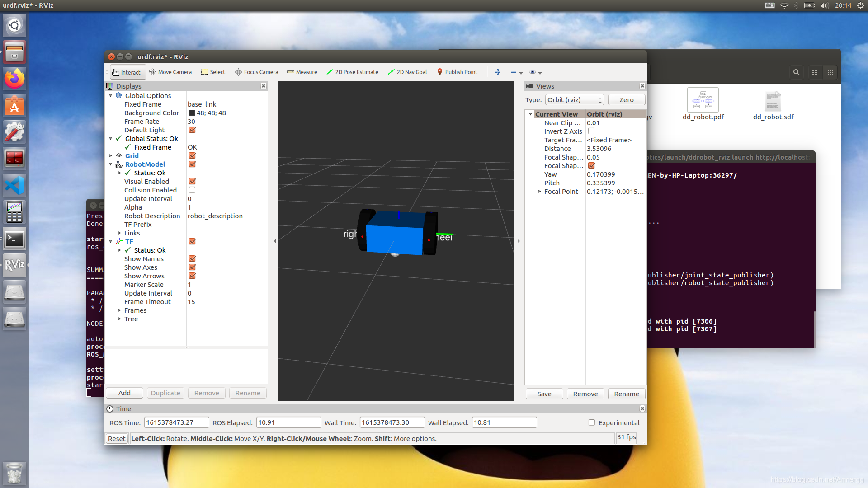Open Ubuntu Software from the dock

click(14, 106)
